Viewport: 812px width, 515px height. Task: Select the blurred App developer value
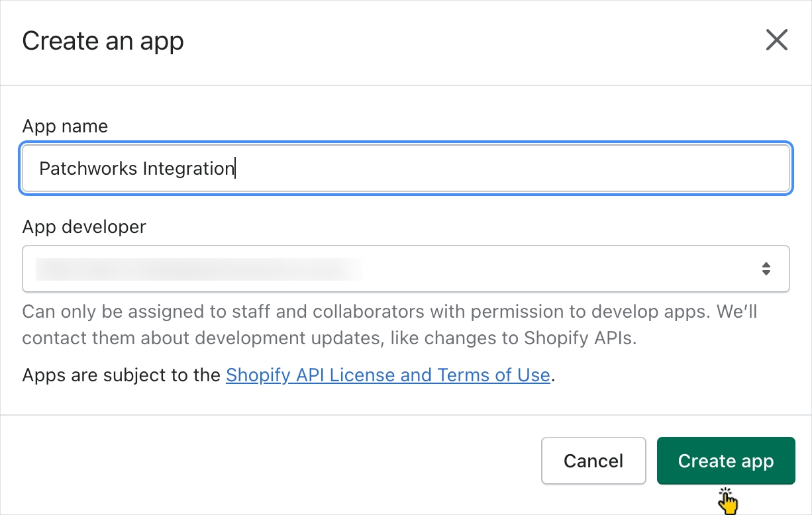[x=199, y=269]
